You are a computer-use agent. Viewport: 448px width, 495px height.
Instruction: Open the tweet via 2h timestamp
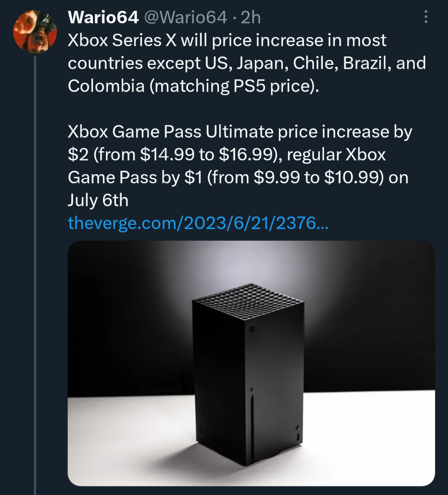tap(251, 17)
